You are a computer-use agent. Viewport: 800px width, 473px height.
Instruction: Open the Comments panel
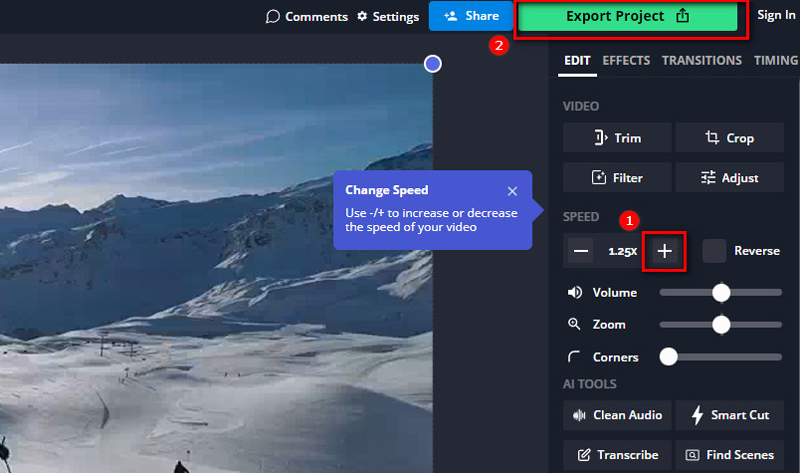(306, 17)
